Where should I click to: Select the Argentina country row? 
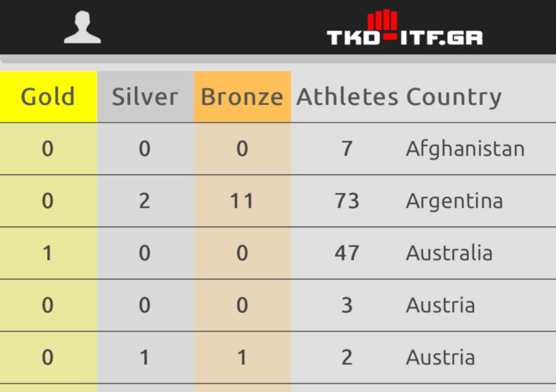[278, 201]
